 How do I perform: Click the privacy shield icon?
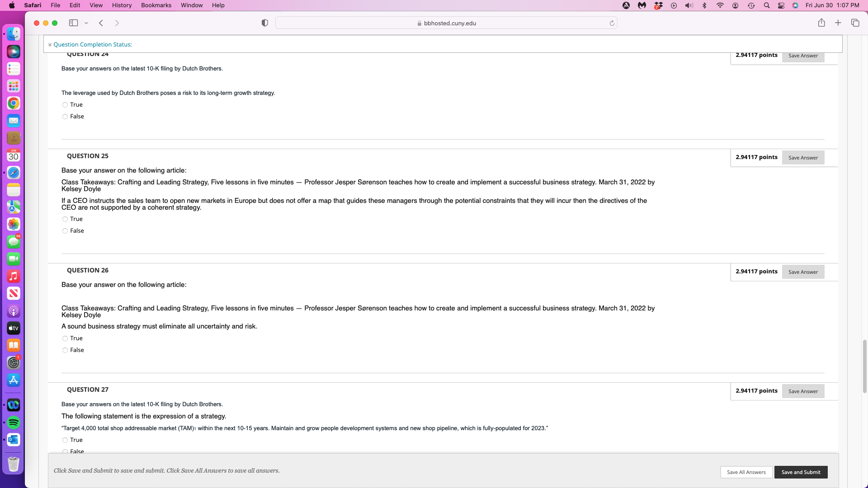point(265,23)
